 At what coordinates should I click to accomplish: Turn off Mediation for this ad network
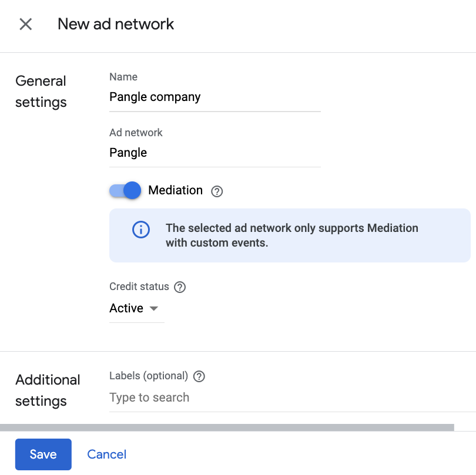(x=125, y=191)
